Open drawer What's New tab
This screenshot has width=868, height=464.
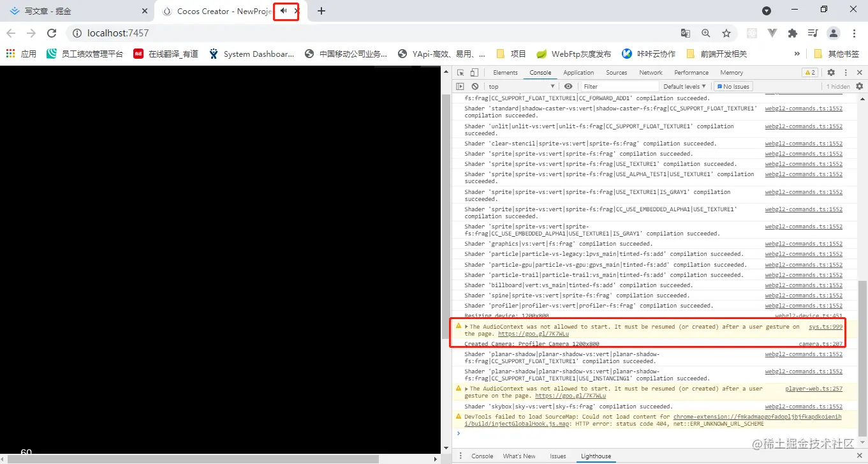[x=519, y=456]
